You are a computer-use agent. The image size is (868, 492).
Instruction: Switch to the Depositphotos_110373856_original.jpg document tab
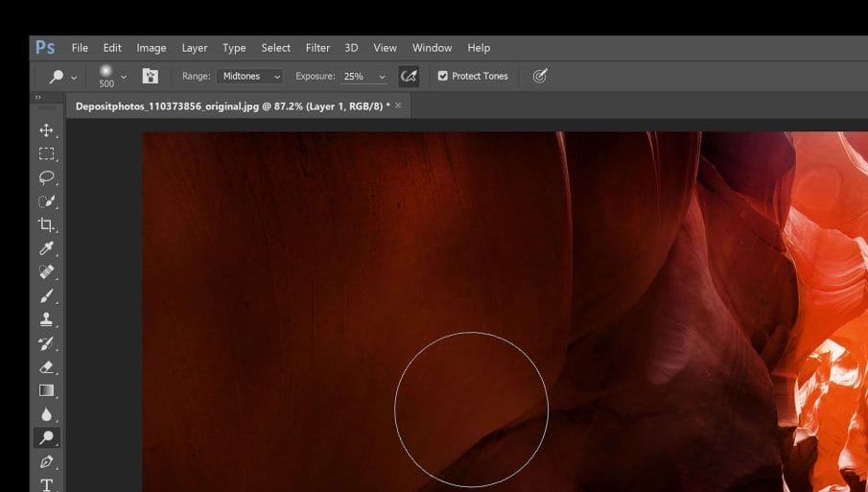click(232, 105)
